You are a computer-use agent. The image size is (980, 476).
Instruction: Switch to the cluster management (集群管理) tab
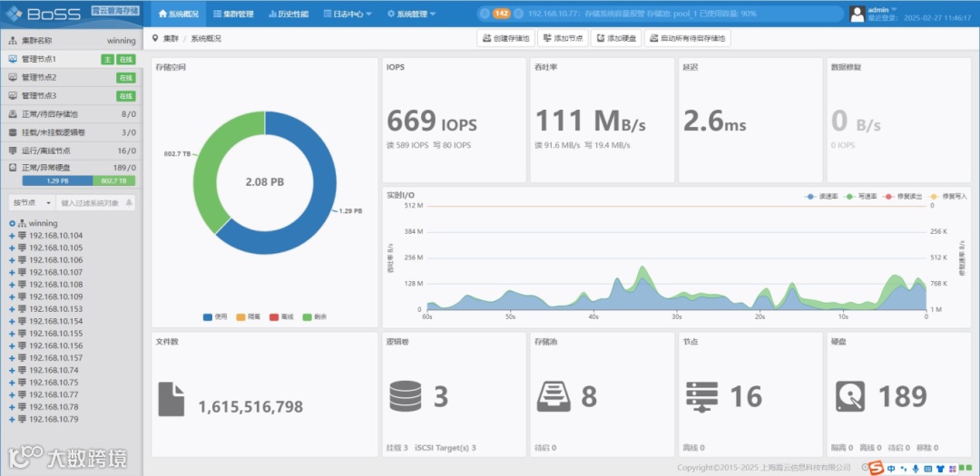coord(233,13)
